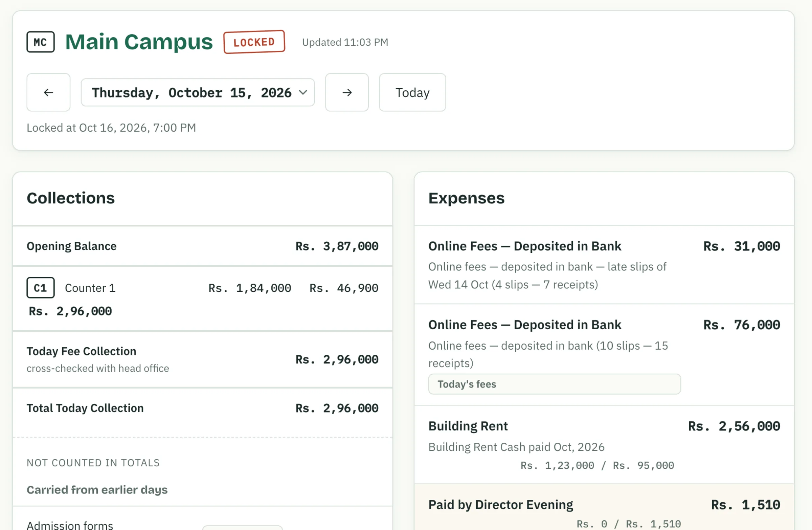Click the Opening Balance label
This screenshot has height=530, width=812.
tap(72, 246)
